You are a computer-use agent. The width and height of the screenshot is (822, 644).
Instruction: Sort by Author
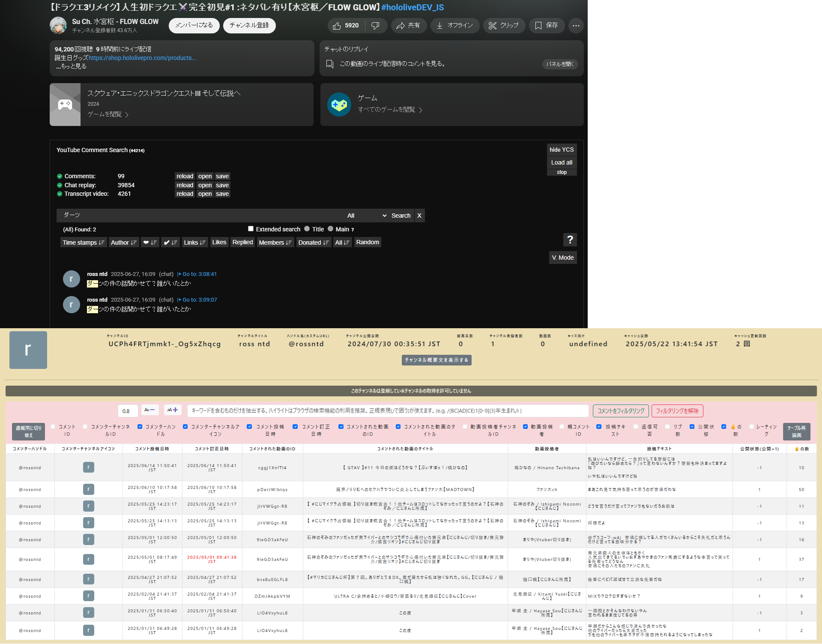coord(124,243)
